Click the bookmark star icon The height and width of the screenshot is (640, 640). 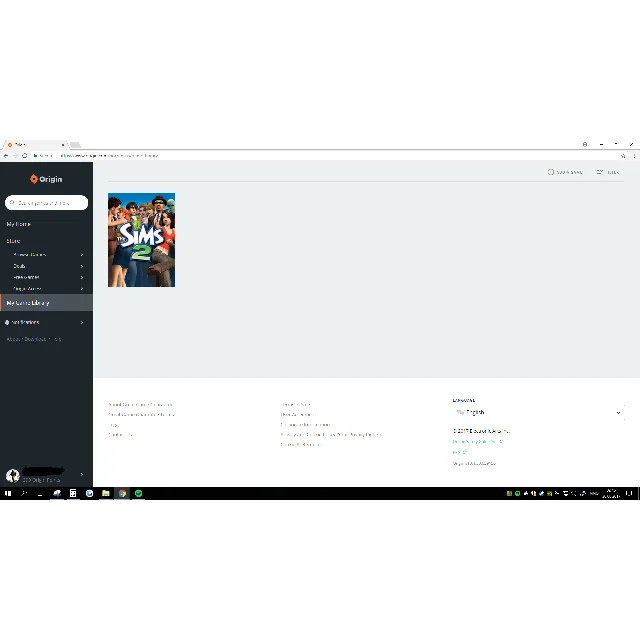(x=623, y=156)
